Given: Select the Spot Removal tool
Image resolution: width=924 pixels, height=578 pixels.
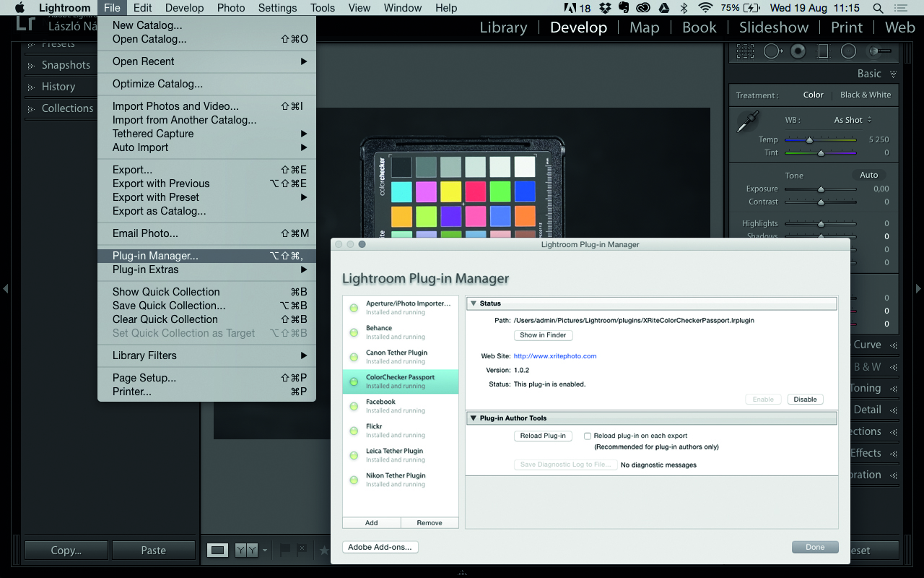Looking at the screenshot, I should (772, 51).
